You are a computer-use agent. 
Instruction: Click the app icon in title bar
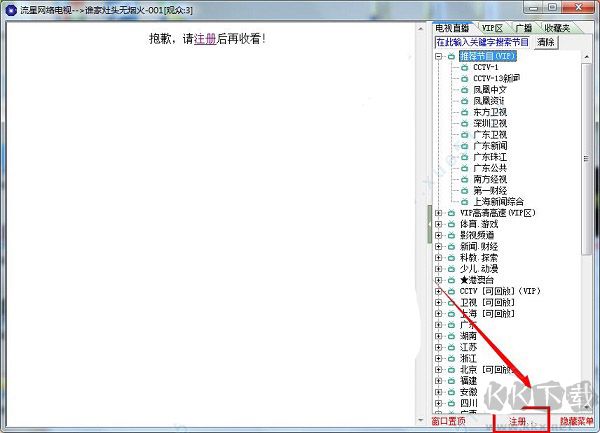[x=10, y=9]
